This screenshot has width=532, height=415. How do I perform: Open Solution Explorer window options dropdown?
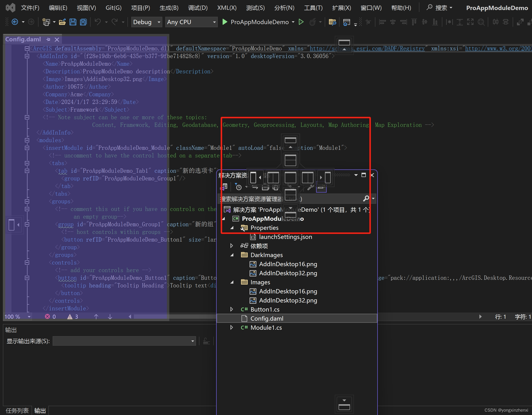coord(356,175)
